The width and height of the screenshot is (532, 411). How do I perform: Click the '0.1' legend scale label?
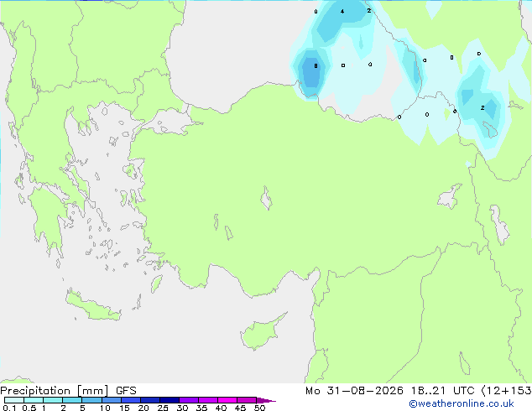[9, 408]
